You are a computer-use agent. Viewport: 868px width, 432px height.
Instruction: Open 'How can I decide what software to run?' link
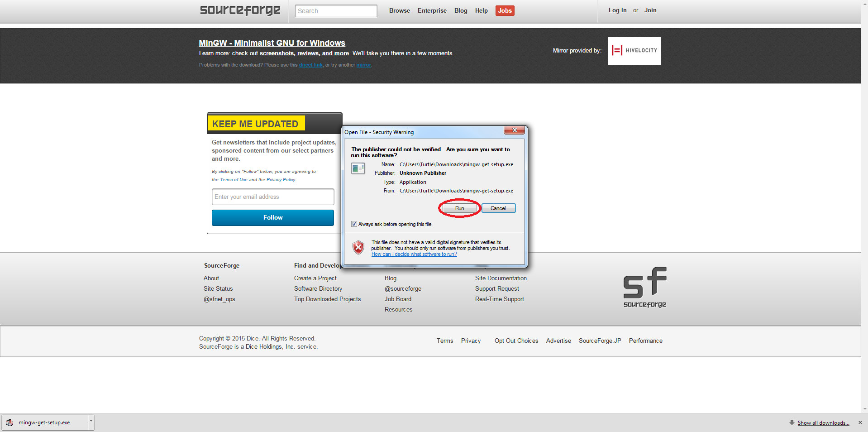point(414,254)
